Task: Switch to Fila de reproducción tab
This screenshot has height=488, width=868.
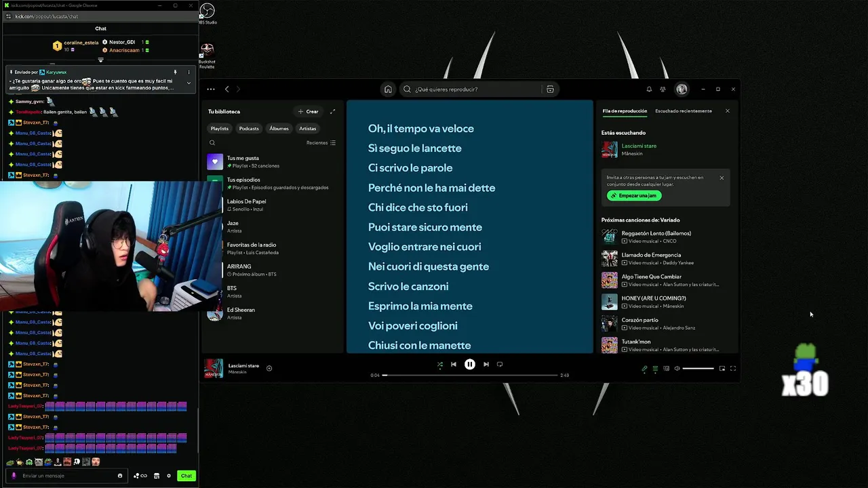Action: tap(625, 111)
